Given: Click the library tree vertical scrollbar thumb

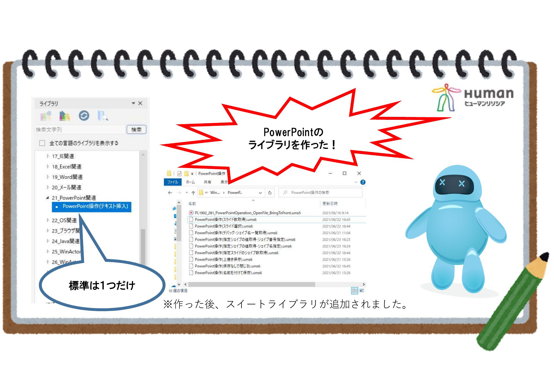Looking at the screenshot, I should (143, 247).
